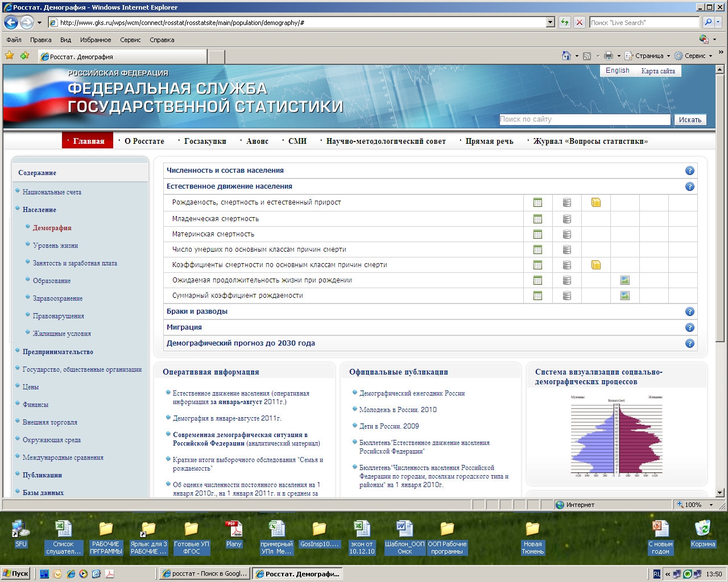Open database icon for Число умерших row

click(x=567, y=250)
